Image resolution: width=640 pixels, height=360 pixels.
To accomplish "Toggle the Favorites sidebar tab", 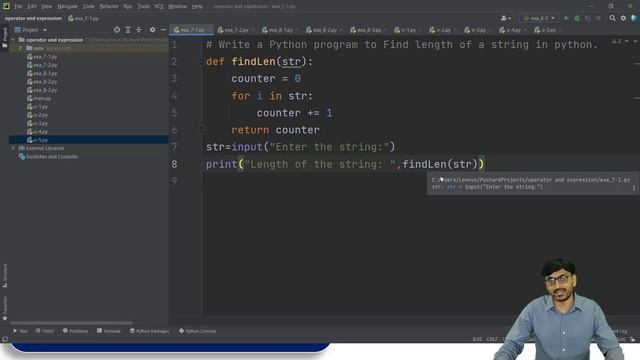I will pos(5,309).
